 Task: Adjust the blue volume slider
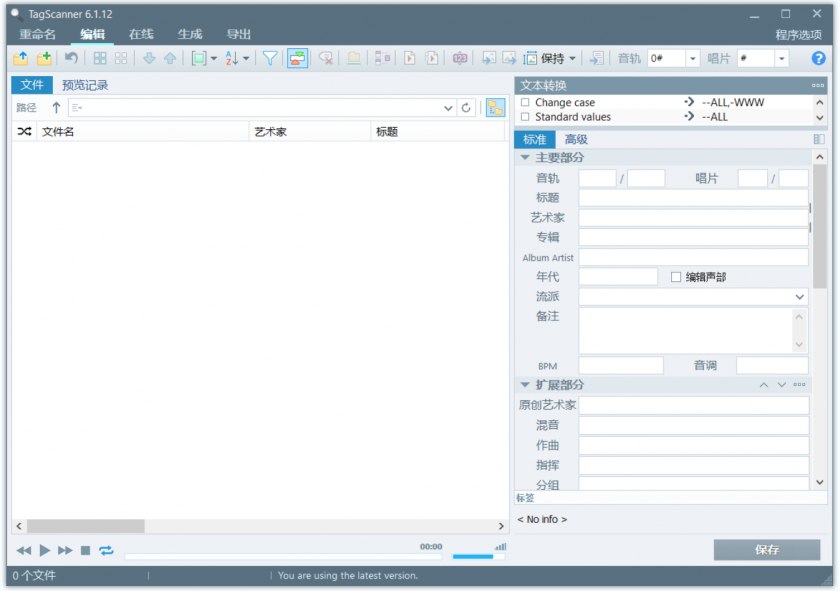click(478, 557)
